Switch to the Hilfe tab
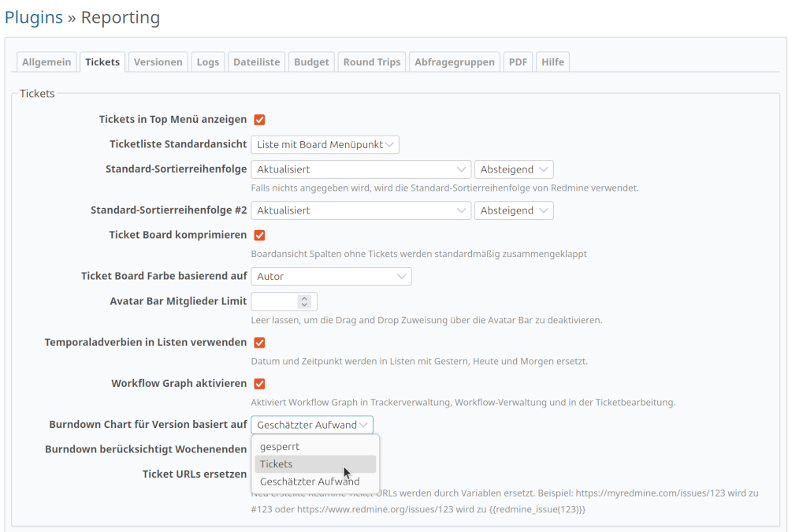This screenshot has height=532, width=788. (552, 61)
